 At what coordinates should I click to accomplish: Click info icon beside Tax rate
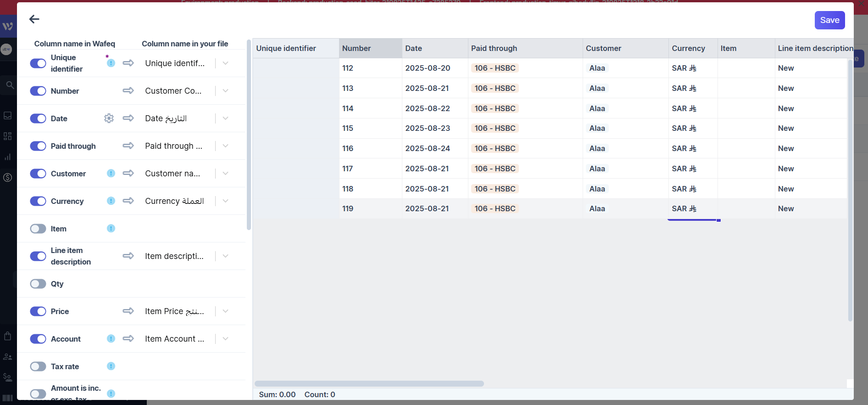(x=111, y=366)
